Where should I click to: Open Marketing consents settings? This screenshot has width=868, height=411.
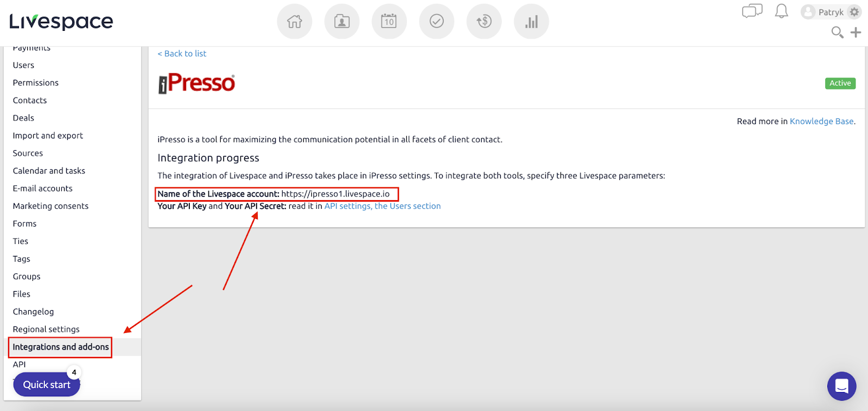[50, 206]
